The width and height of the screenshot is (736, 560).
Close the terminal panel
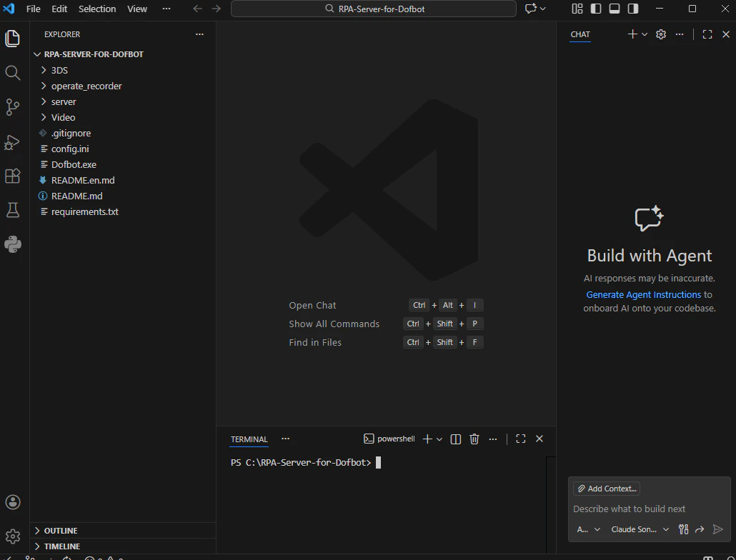tap(539, 439)
